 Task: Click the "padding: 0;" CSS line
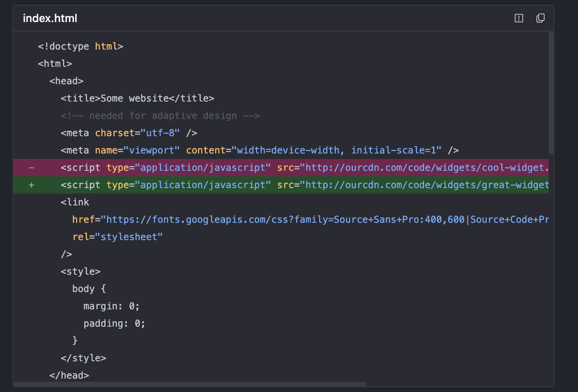pyautogui.click(x=114, y=324)
